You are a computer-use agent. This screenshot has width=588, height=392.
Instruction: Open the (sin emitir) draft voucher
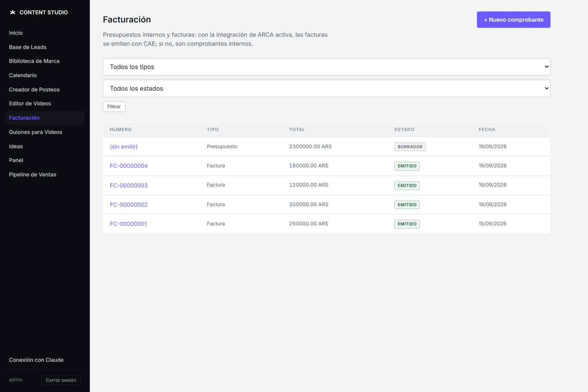pyautogui.click(x=123, y=147)
